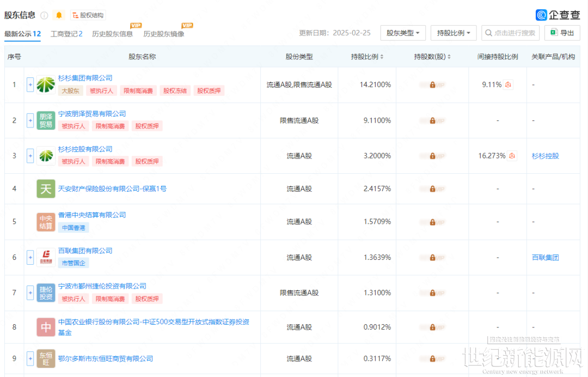
Task: Open the 杉杉控股 related product link
Action: click(x=545, y=156)
